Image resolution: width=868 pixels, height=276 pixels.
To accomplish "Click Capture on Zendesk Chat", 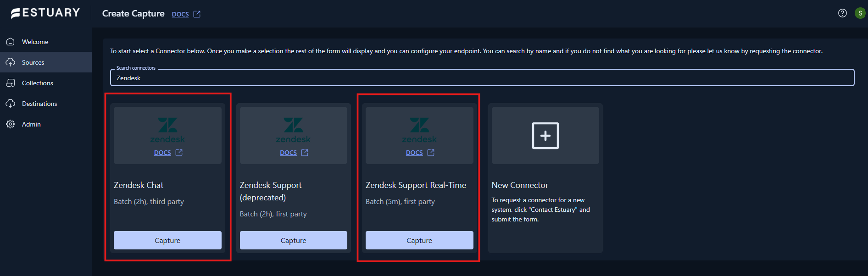I will [167, 240].
